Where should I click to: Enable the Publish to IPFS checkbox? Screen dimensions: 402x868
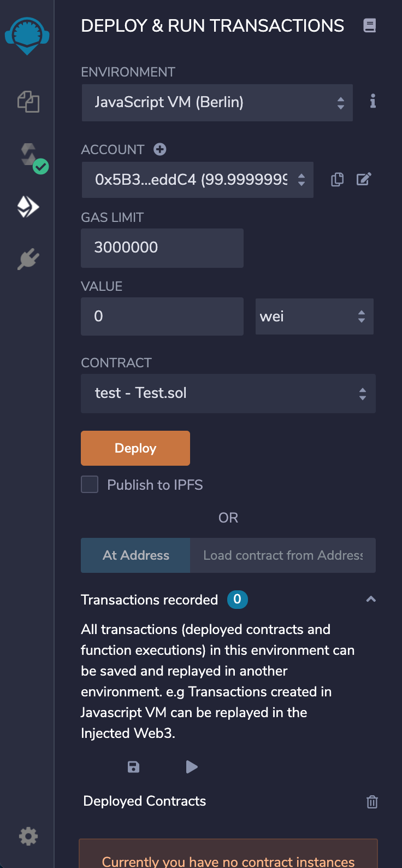tap(90, 484)
